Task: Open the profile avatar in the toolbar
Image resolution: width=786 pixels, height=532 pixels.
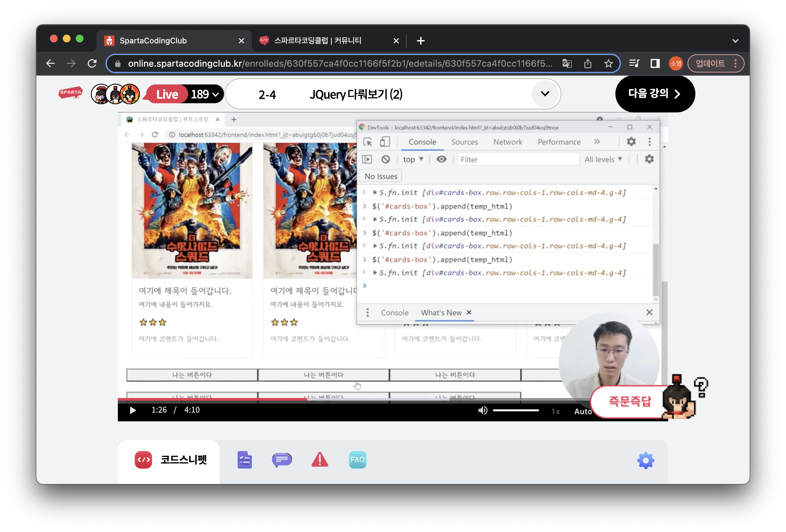Action: pyautogui.click(x=676, y=63)
